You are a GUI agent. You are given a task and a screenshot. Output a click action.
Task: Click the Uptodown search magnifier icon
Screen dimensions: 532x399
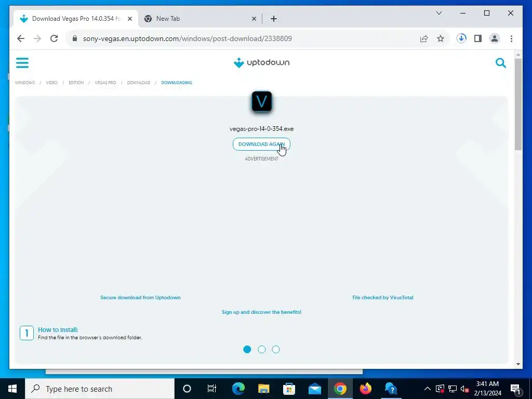(500, 63)
